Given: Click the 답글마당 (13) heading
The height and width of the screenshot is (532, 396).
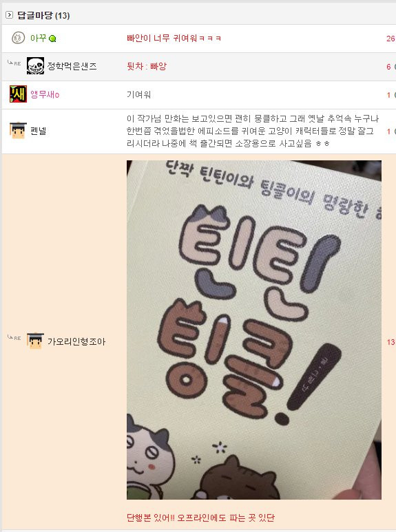Looking at the screenshot, I should tap(43, 15).
